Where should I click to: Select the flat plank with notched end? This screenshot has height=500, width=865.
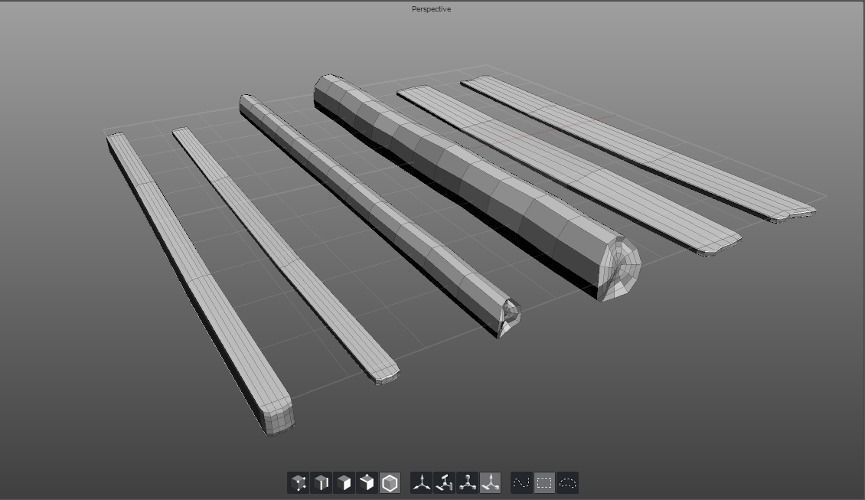634,146
